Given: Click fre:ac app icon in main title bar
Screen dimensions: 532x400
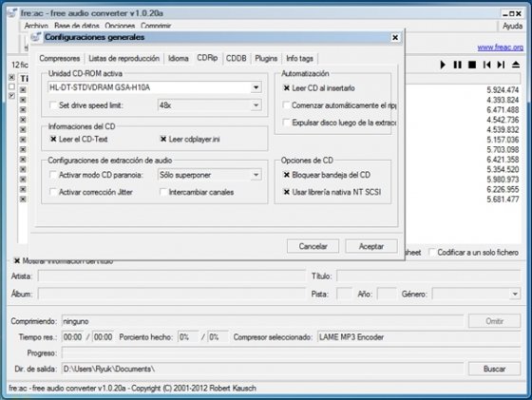Looking at the screenshot, I should pyautogui.click(x=12, y=13).
